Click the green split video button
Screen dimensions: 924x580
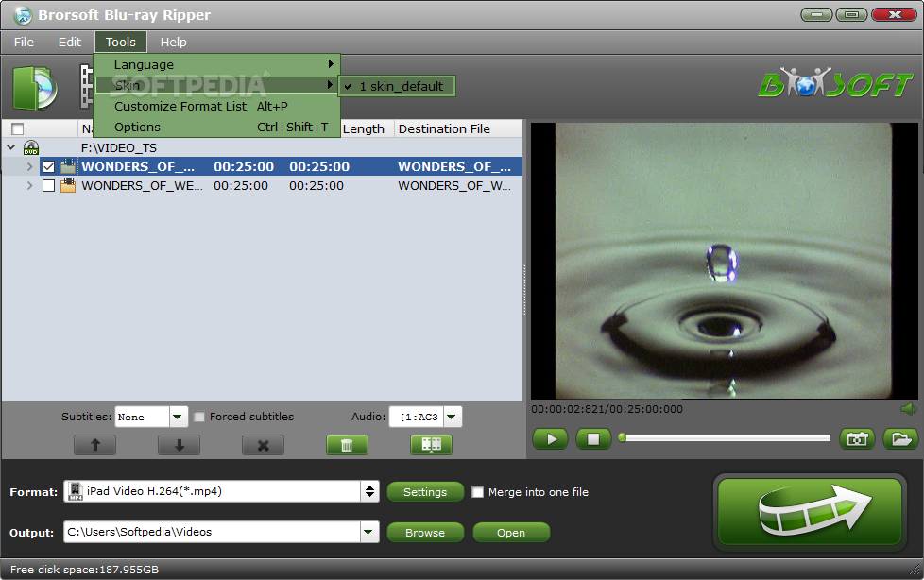coord(432,445)
